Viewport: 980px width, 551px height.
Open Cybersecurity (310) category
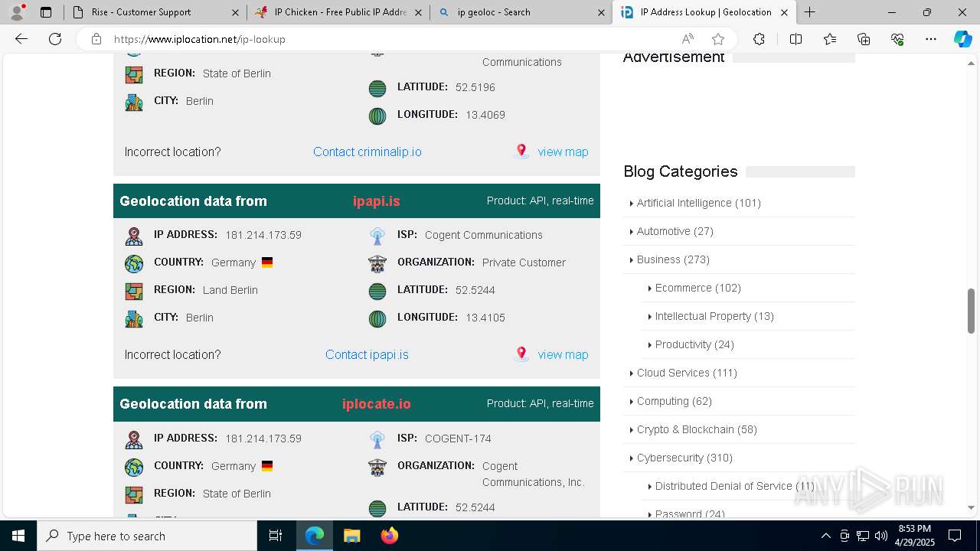point(684,458)
